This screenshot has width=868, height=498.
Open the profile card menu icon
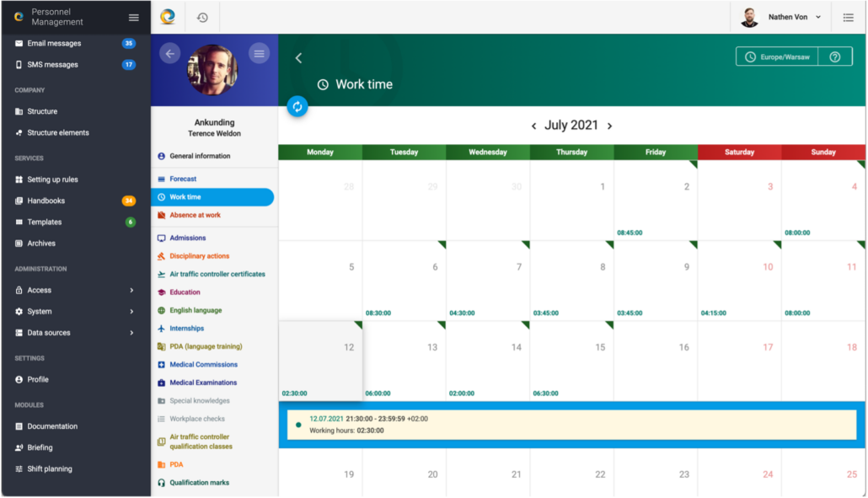pyautogui.click(x=259, y=54)
